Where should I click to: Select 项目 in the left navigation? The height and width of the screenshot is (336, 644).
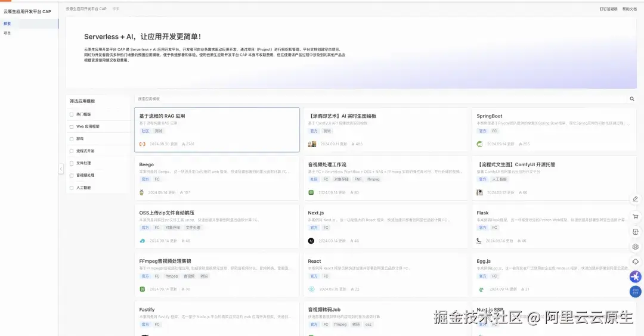point(29,33)
